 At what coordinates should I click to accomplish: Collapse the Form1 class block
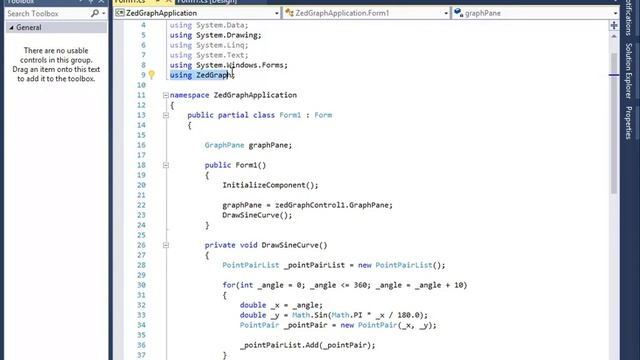(166, 115)
